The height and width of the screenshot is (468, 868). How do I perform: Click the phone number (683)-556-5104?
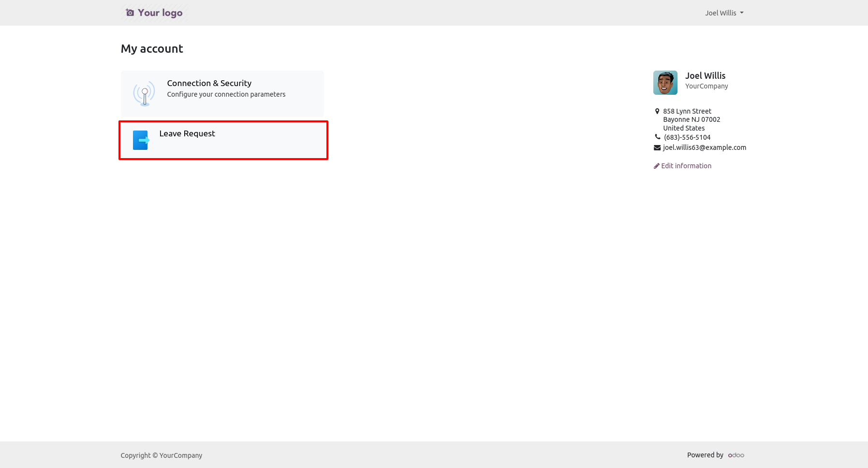click(x=687, y=137)
